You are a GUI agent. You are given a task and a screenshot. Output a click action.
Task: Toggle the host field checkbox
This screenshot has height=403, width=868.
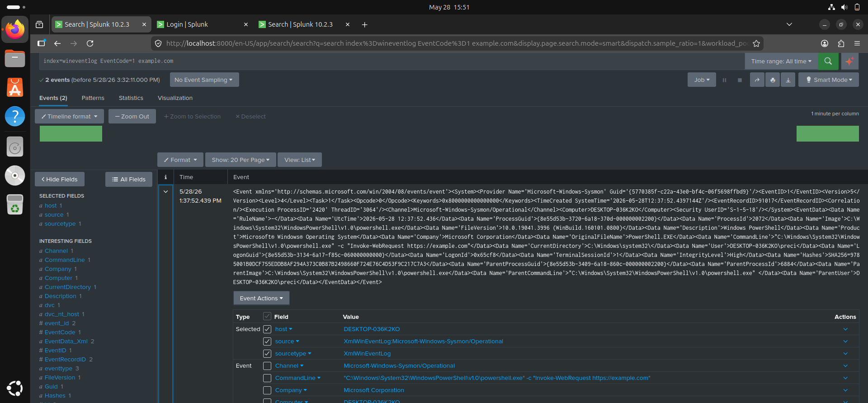click(x=267, y=329)
